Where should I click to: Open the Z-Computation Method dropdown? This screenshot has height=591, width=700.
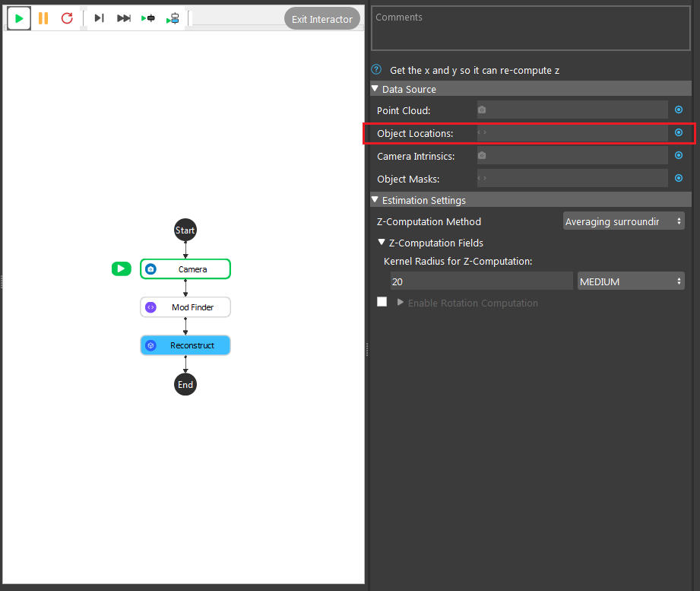click(x=624, y=221)
